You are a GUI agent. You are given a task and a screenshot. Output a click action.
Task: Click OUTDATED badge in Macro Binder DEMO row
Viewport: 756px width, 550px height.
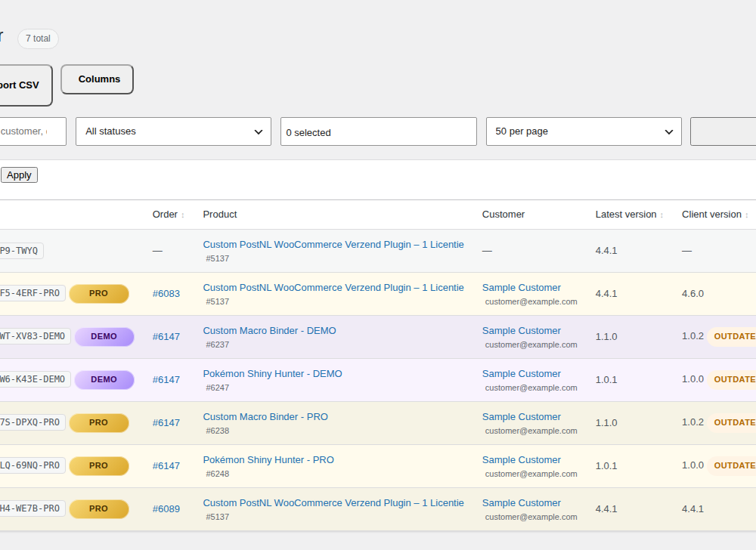coord(732,336)
